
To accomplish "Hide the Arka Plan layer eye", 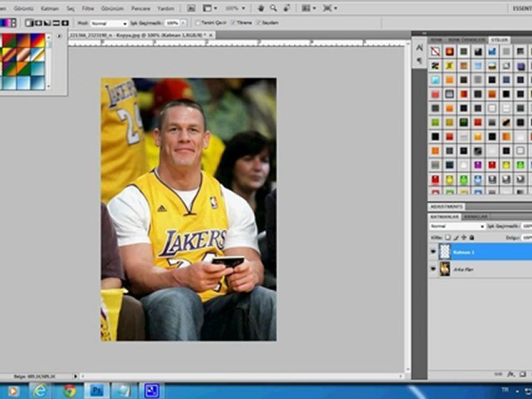I will pyautogui.click(x=433, y=269).
